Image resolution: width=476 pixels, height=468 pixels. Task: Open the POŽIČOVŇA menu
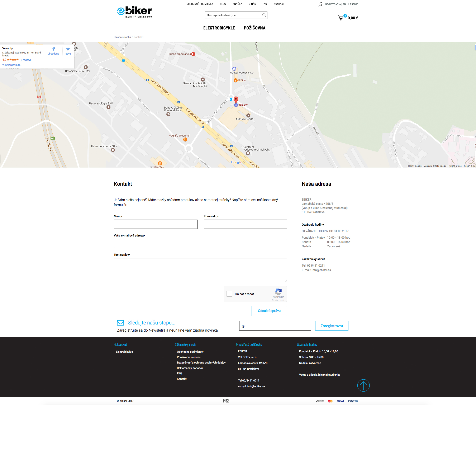pyautogui.click(x=254, y=28)
